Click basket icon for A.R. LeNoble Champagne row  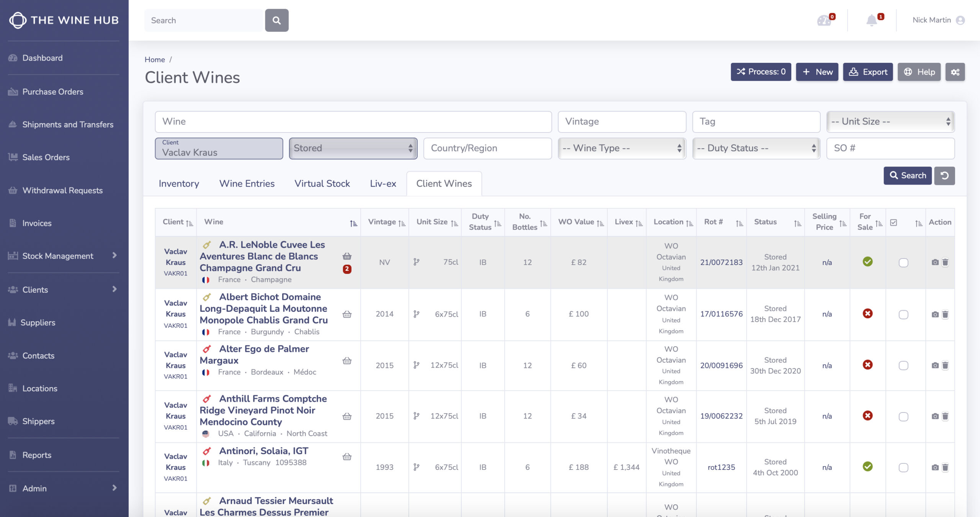pyautogui.click(x=347, y=256)
